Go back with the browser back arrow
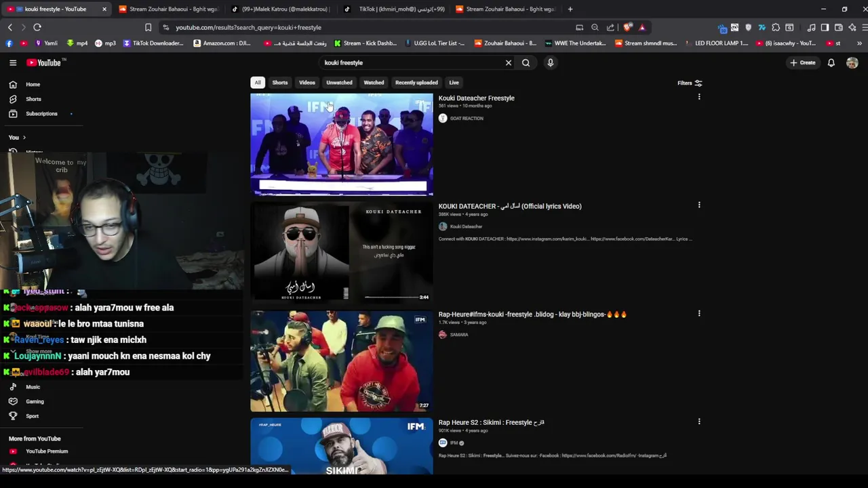This screenshot has width=868, height=488. pos(10,28)
